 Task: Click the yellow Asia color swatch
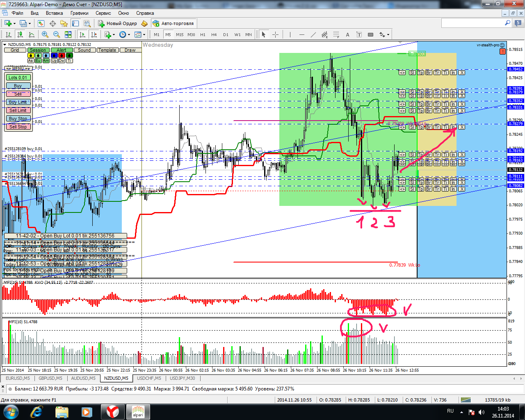[x=31, y=55]
